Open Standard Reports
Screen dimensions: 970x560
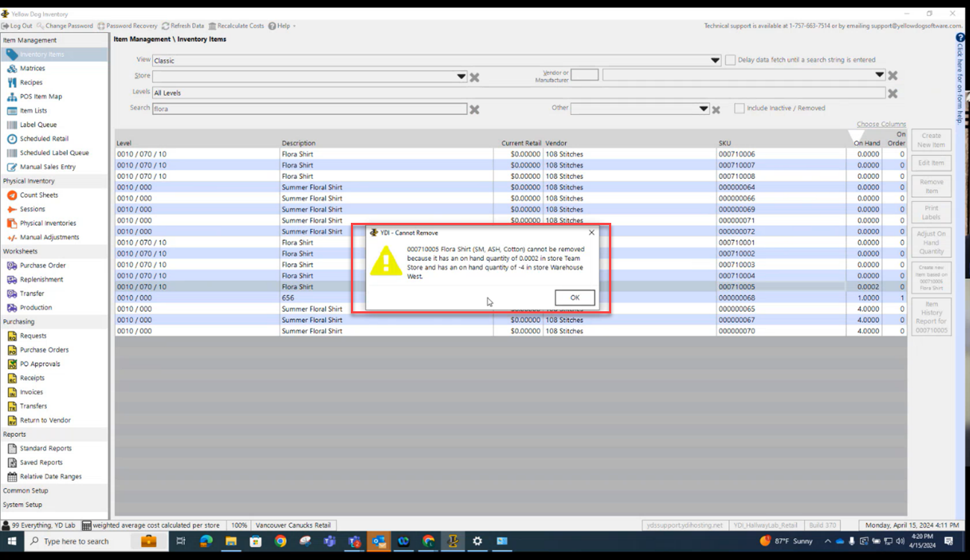click(45, 449)
